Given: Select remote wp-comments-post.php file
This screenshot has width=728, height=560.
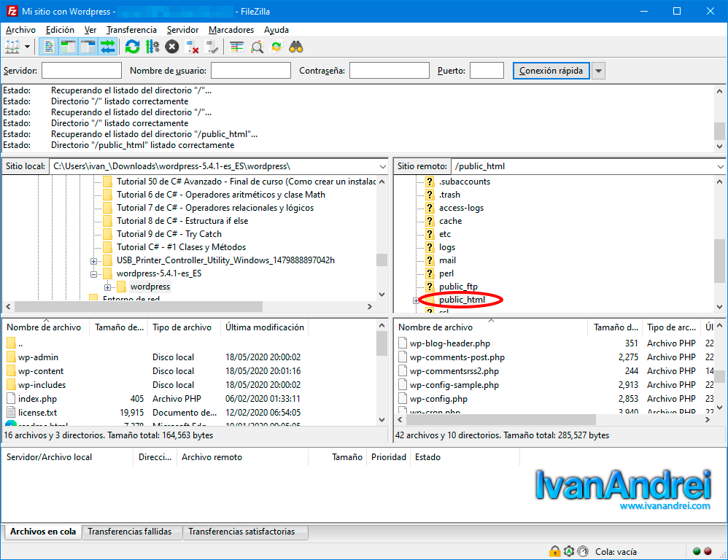Looking at the screenshot, I should click(457, 357).
